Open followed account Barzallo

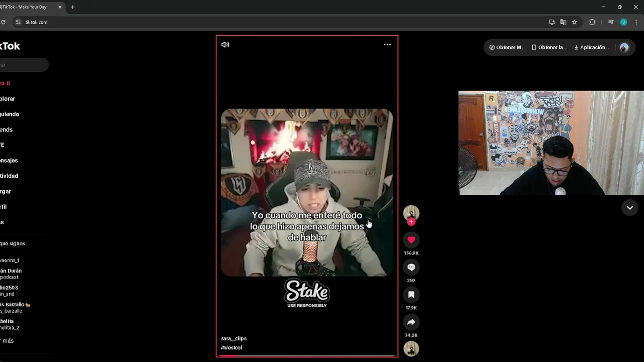(x=15, y=308)
